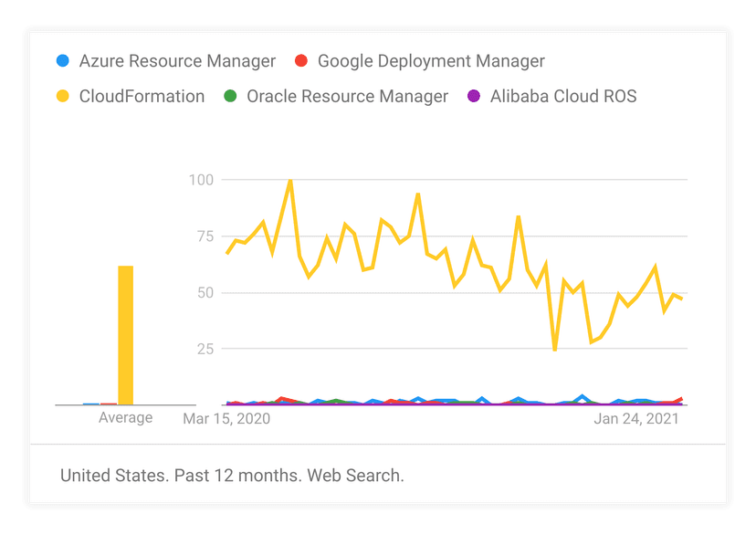Click the United States. Past 12 months. caption
The height and width of the screenshot is (535, 756).
(232, 476)
